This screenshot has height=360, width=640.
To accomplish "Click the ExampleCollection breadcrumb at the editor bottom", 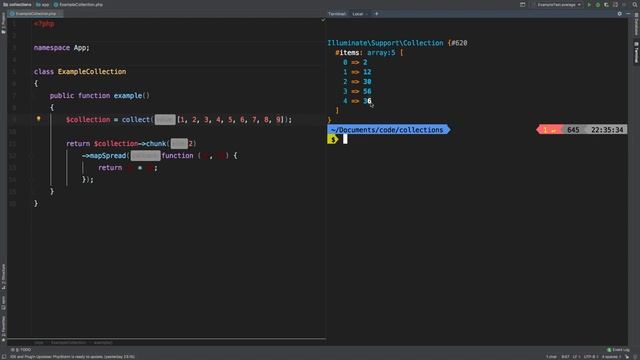I will point(69,342).
